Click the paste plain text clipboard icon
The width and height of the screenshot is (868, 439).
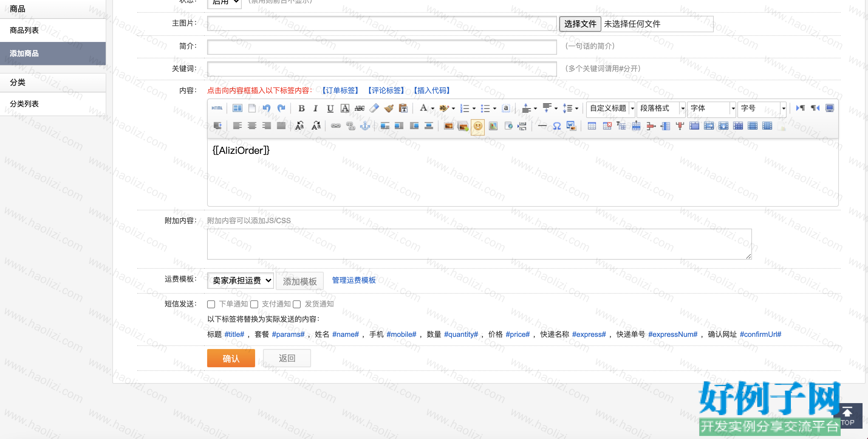point(403,108)
